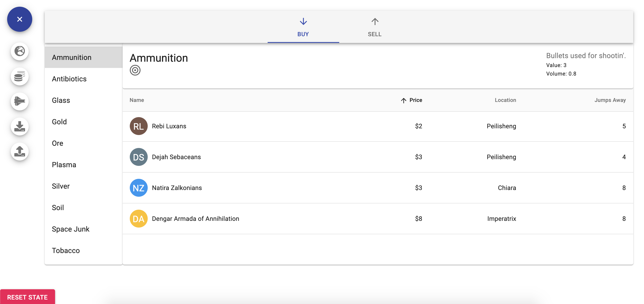The height and width of the screenshot is (304, 644).
Task: Select the Dejah Sebaceans row
Action: (377, 157)
